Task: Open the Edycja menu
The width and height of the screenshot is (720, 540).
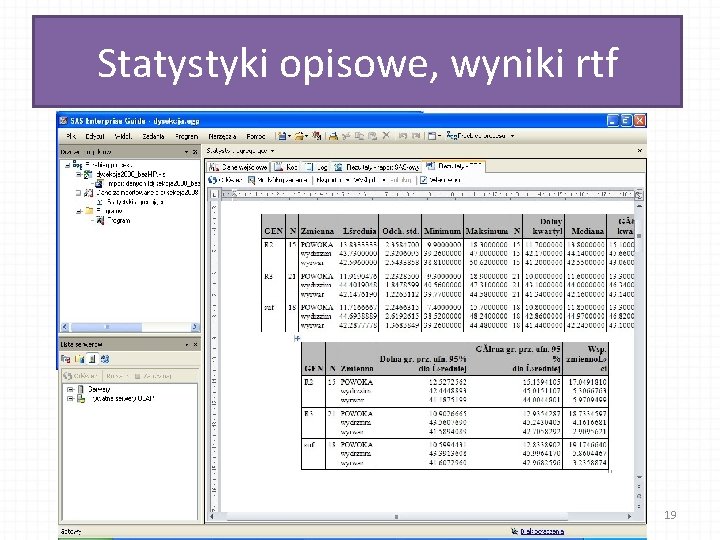Action: tap(95, 136)
